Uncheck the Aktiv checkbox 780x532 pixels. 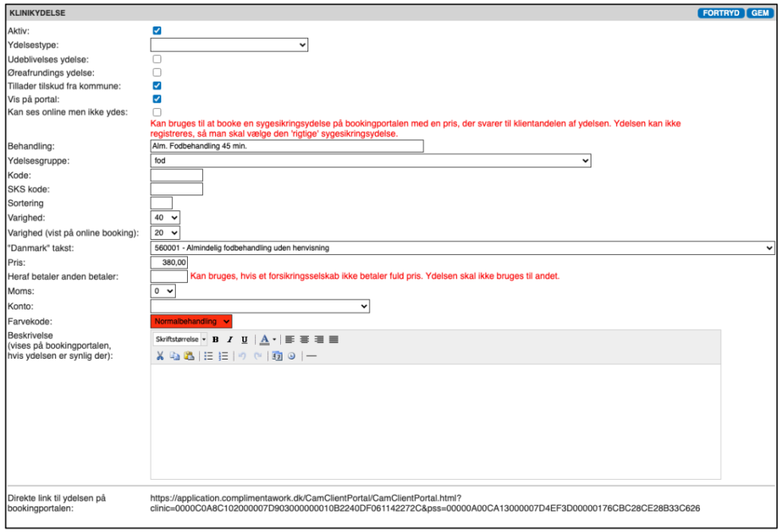pos(157,31)
